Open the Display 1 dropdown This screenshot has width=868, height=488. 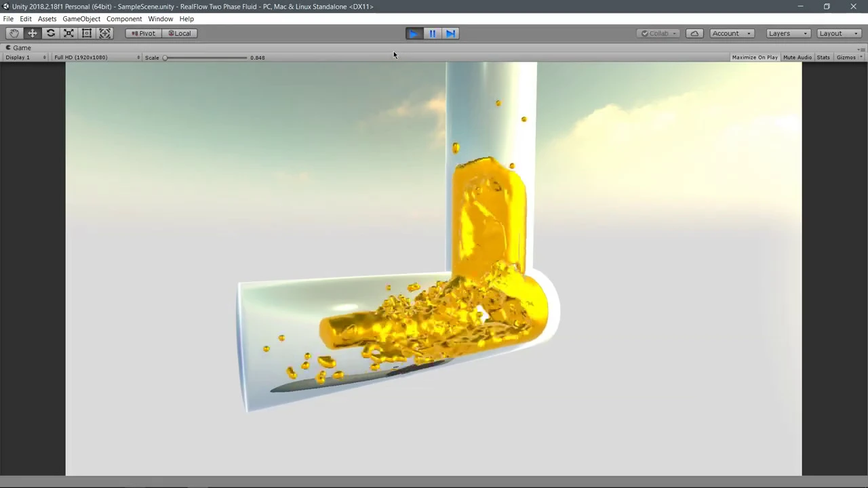[x=25, y=58]
